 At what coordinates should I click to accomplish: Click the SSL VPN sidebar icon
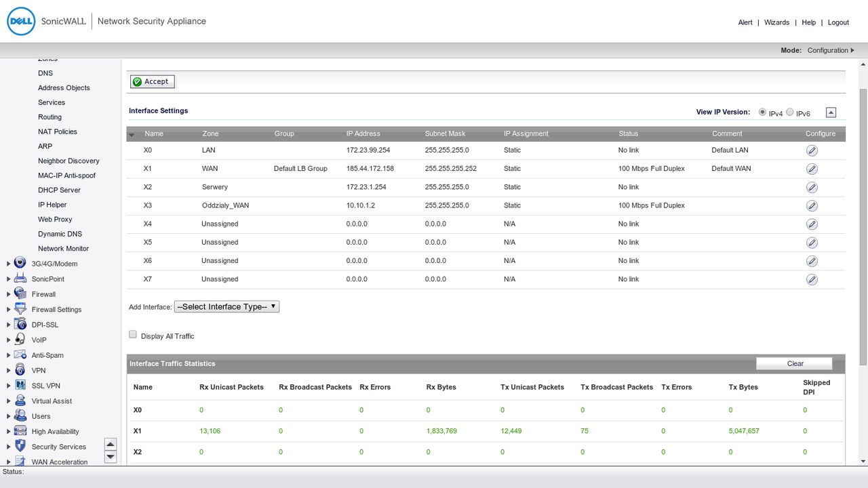point(20,385)
